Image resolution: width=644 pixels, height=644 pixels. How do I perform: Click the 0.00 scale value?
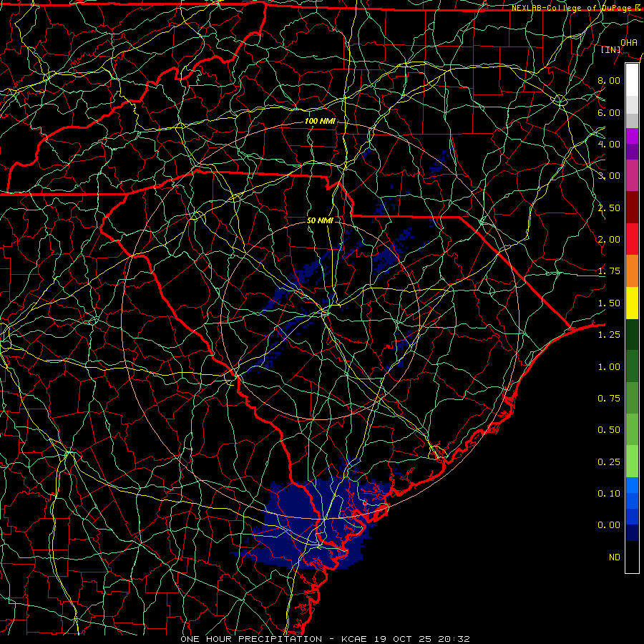[609, 525]
